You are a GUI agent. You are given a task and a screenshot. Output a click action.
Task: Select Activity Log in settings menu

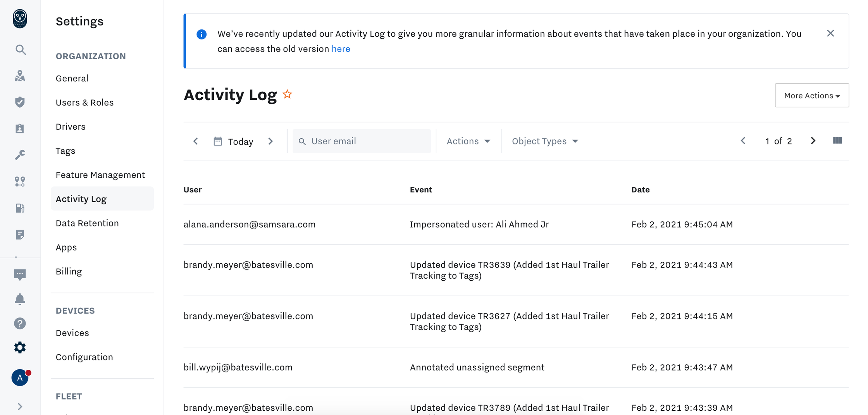(102, 199)
